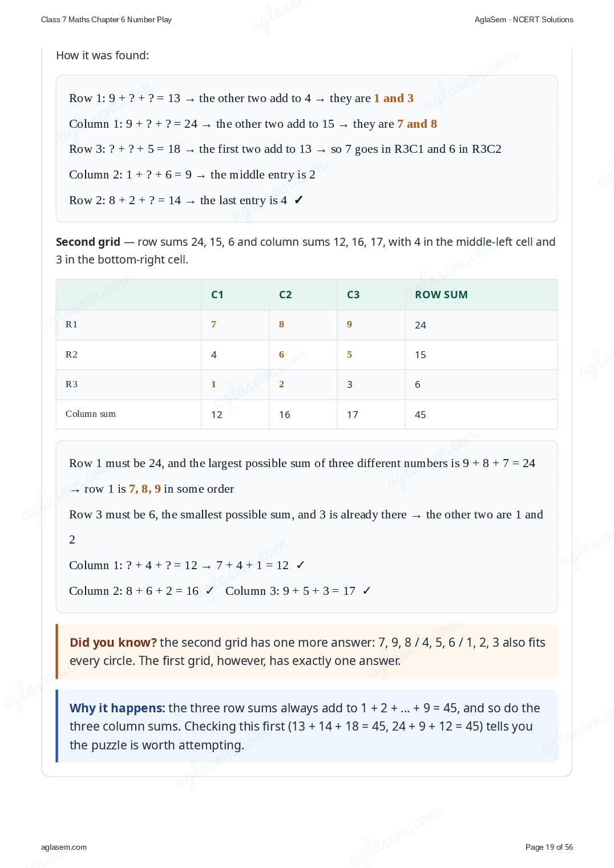Viewport: 614px width, 868px height.
Task: Click the Did you know? heading
Action: [113, 642]
